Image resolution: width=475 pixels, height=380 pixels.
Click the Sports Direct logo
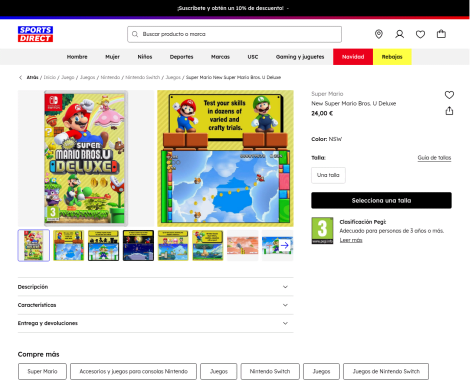click(x=35, y=34)
